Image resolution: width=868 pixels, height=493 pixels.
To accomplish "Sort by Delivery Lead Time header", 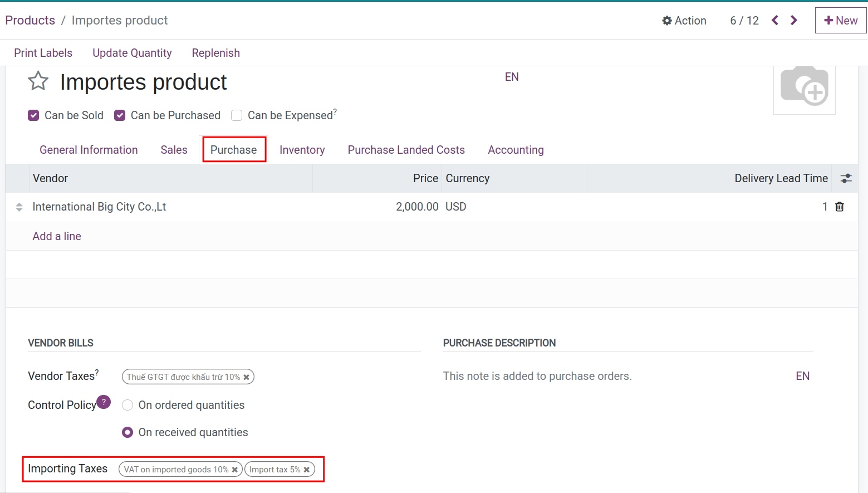I will pyautogui.click(x=709, y=178).
